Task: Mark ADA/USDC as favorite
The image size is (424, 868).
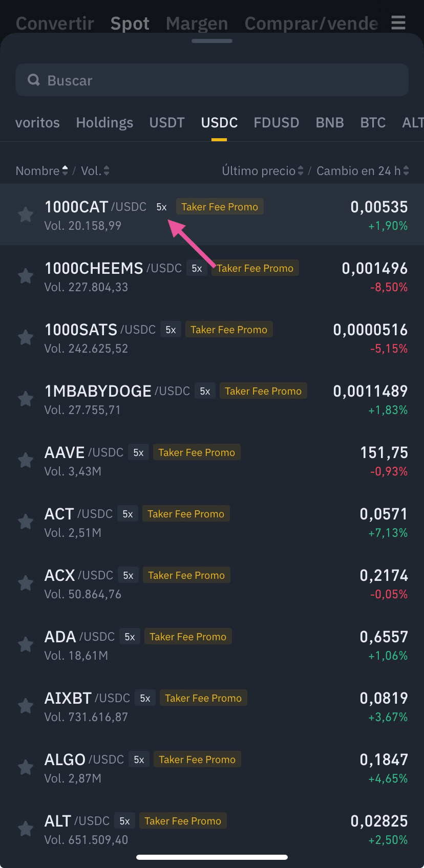Action: click(x=26, y=644)
